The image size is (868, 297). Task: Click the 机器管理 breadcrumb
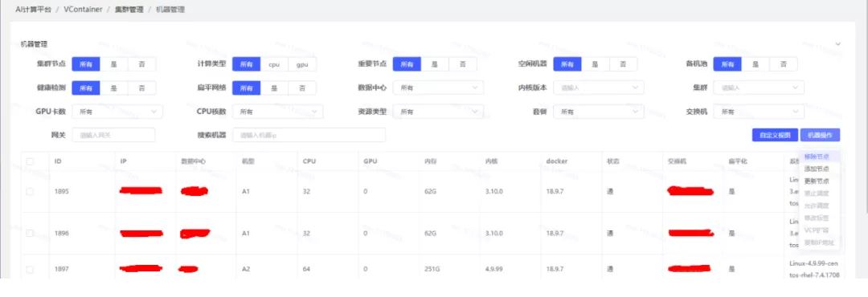coord(170,10)
